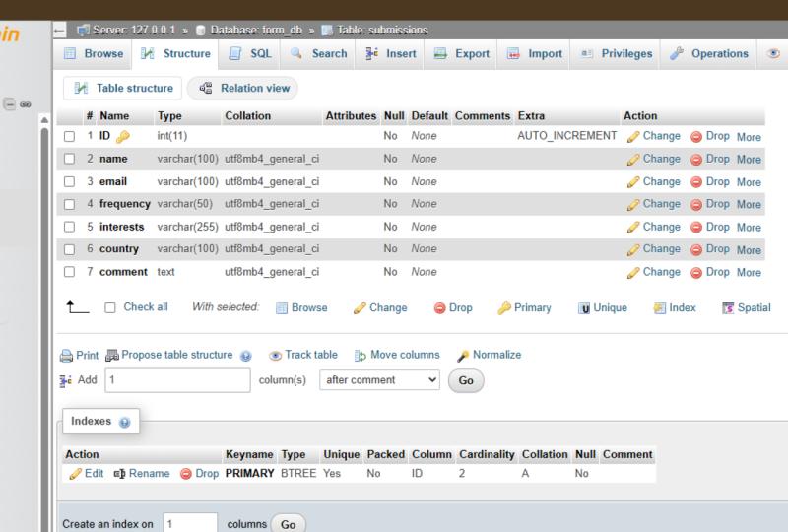
Task: Open the Browse tab
Action: pyautogui.click(x=94, y=54)
